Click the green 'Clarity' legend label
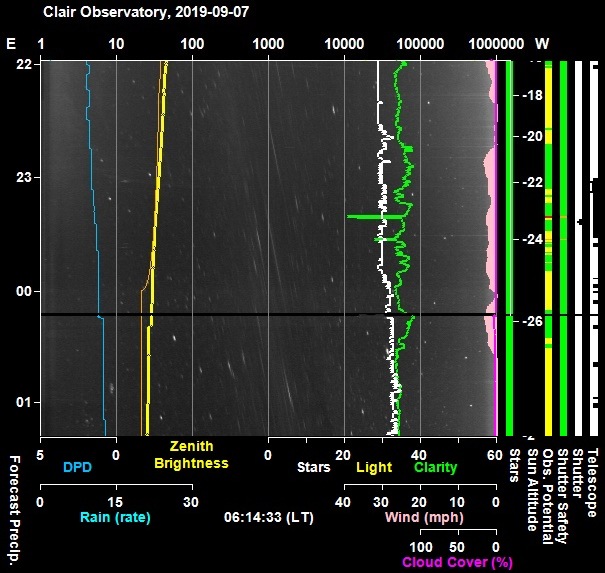Viewport: 605px width, 573px height. 436,467
